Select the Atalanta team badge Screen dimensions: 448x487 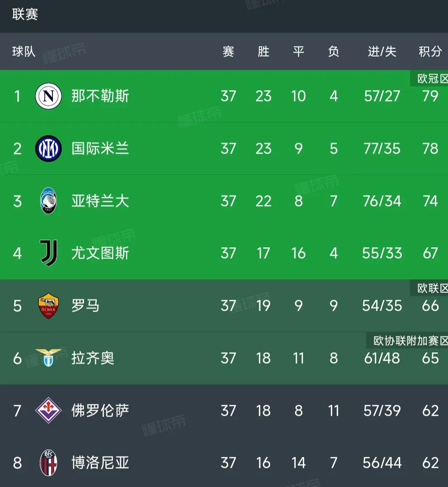[x=48, y=201]
